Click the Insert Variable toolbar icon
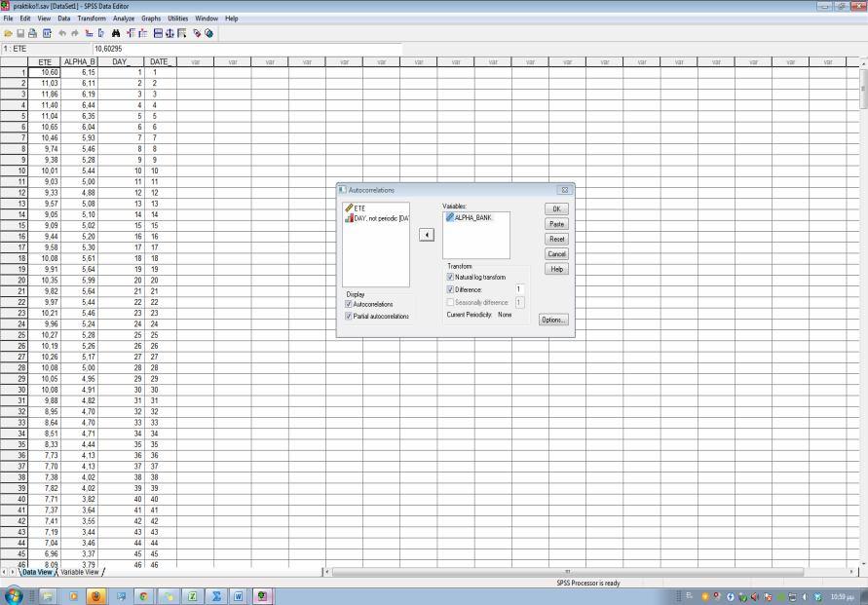868x605 pixels. click(x=143, y=34)
